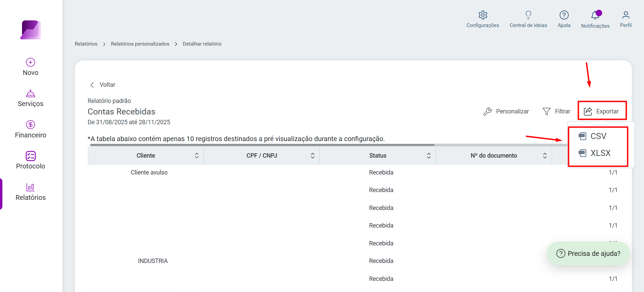
Task: Click the Novo sidebar label
Action: 31,73
